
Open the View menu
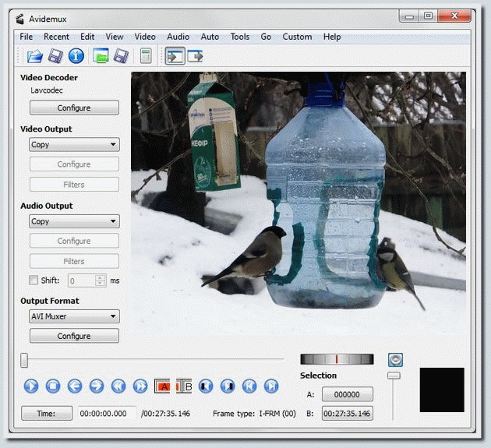115,37
